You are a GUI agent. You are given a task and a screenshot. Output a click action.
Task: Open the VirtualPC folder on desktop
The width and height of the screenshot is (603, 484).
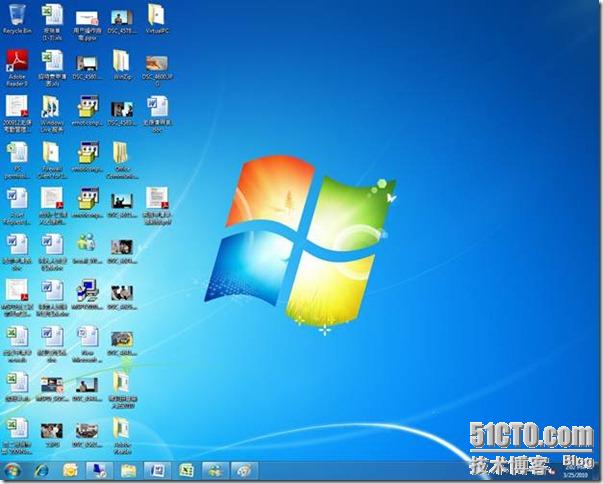[157, 19]
